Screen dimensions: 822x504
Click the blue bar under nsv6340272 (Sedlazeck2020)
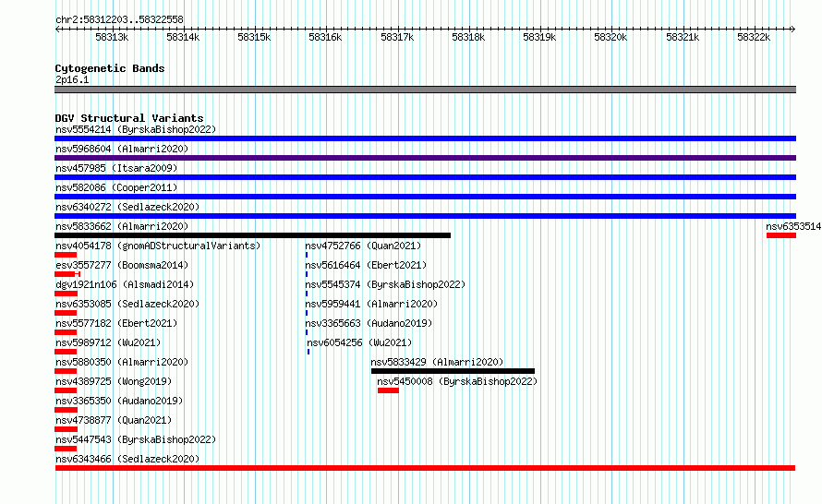(x=425, y=216)
